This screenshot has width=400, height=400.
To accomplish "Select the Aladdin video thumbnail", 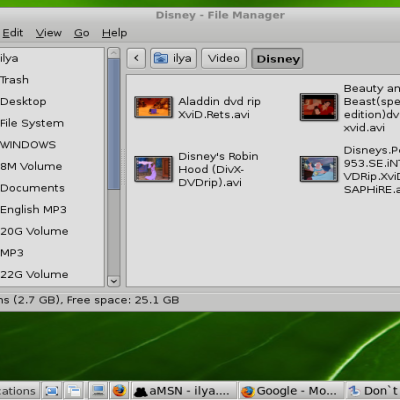I will [x=153, y=107].
